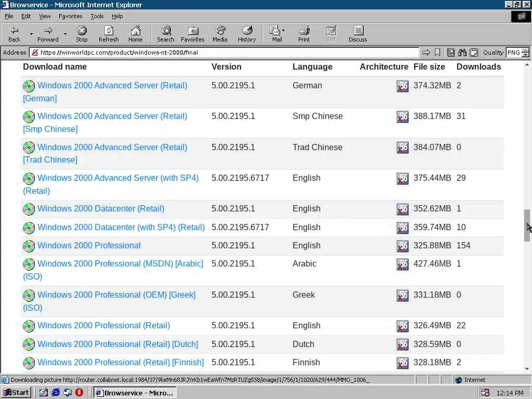This screenshot has height=399, width=532.
Task: Click the vertical scrollbar thumb
Action: coord(527,225)
